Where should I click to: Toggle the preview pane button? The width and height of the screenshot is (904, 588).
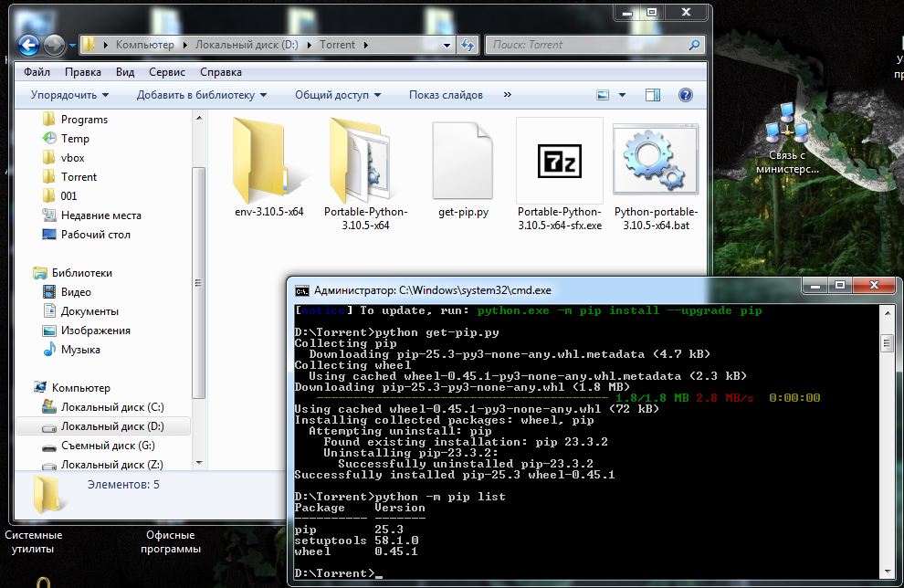pyautogui.click(x=653, y=95)
